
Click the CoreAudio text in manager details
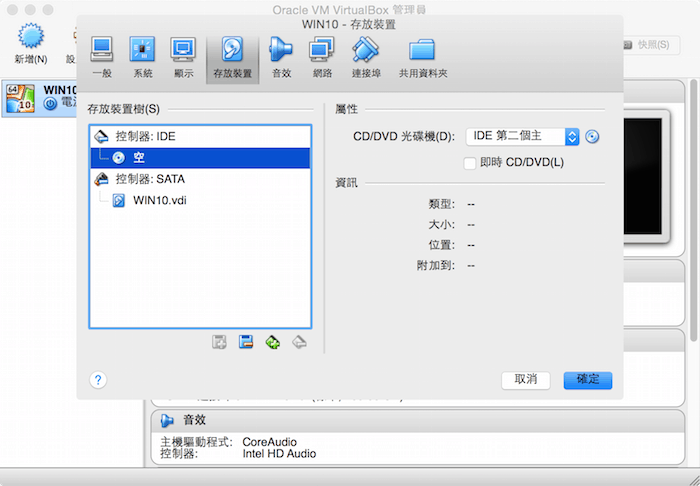coord(269,442)
